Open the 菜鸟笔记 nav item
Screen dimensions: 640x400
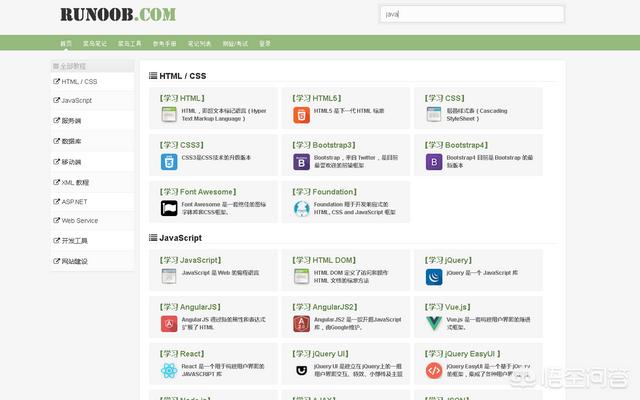(x=95, y=43)
